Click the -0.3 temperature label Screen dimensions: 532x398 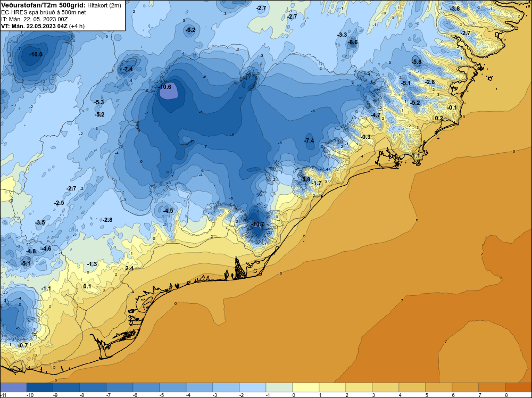pyautogui.click(x=365, y=137)
